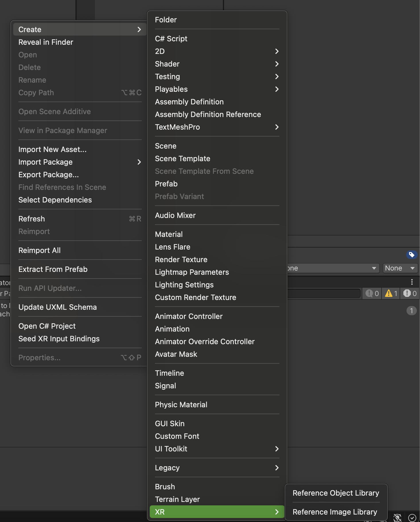
Task: Create an Animator Controller
Action: 217,316
